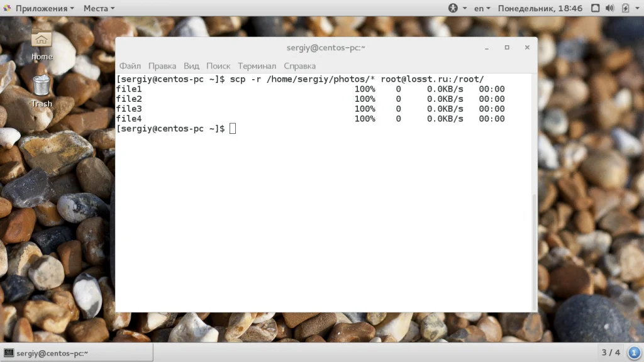Viewport: 644px width, 362px height.
Task: Open the Справка help menu
Action: [x=299, y=66]
